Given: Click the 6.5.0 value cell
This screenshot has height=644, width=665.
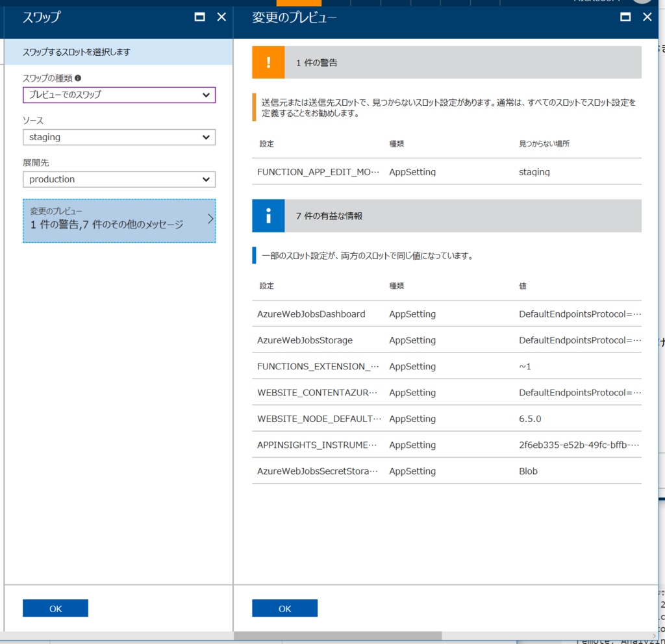Looking at the screenshot, I should tap(530, 419).
